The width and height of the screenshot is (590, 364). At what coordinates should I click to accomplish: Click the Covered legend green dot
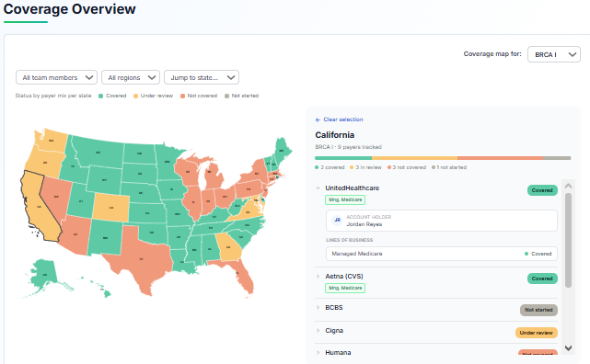[x=101, y=97]
